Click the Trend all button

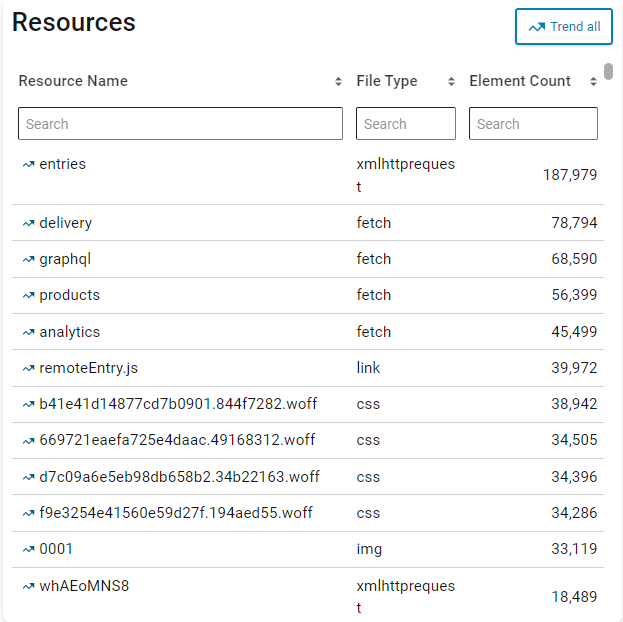click(564, 27)
